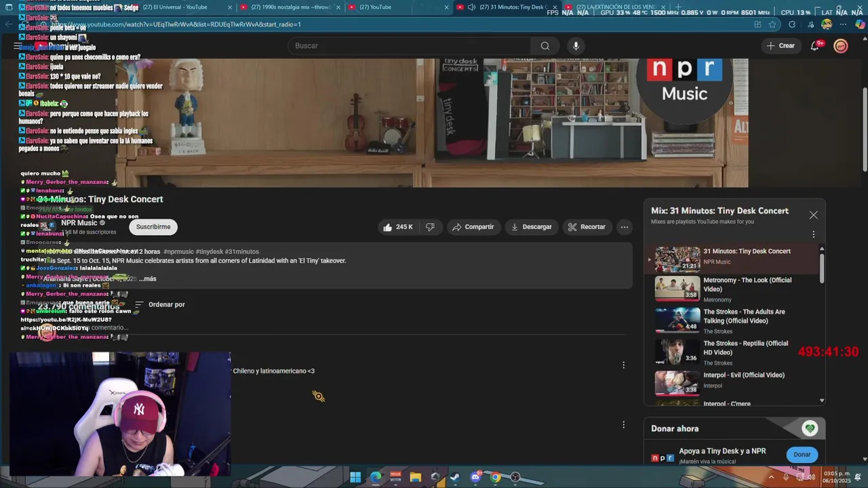
Task: Open File Explorer from the taskbar
Action: [x=415, y=477]
